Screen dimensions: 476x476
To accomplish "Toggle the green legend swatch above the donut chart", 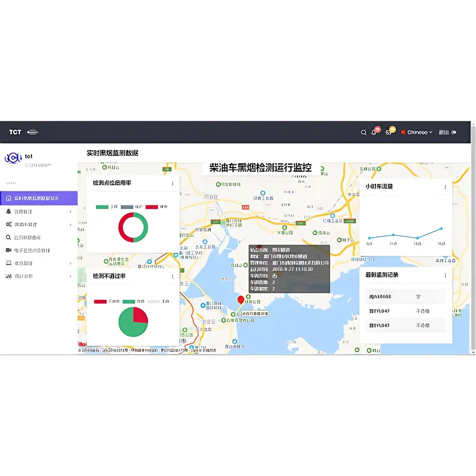I will click(x=102, y=207).
